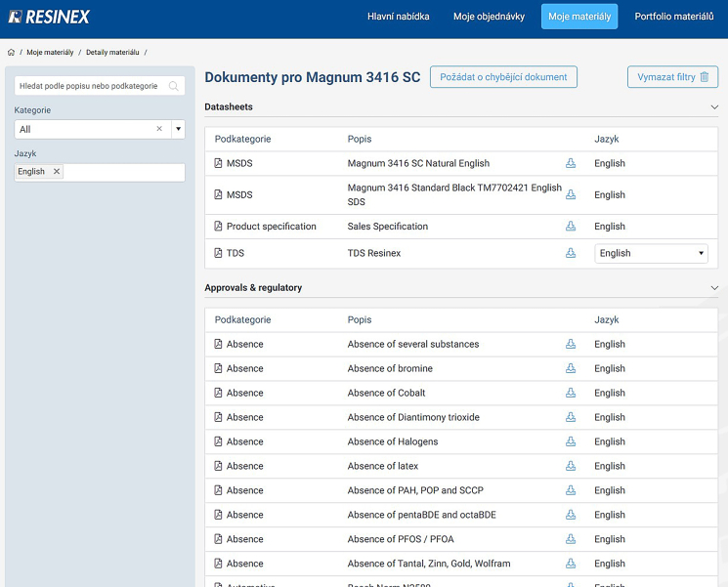The height and width of the screenshot is (587, 728).
Task: Click the Resinex logo
Action: [49, 17]
